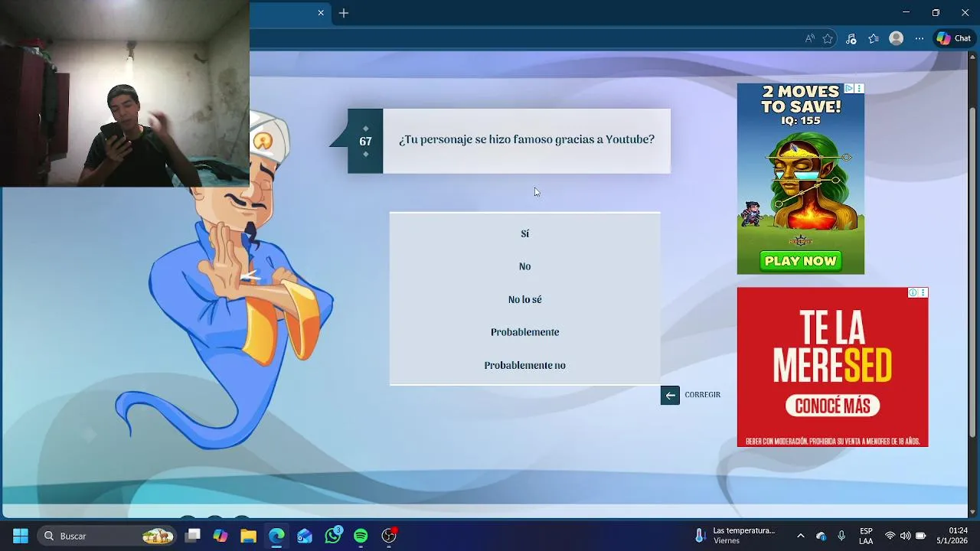The width and height of the screenshot is (980, 551).
Task: Pick "Probablemente no" as the answer
Action: (524, 365)
